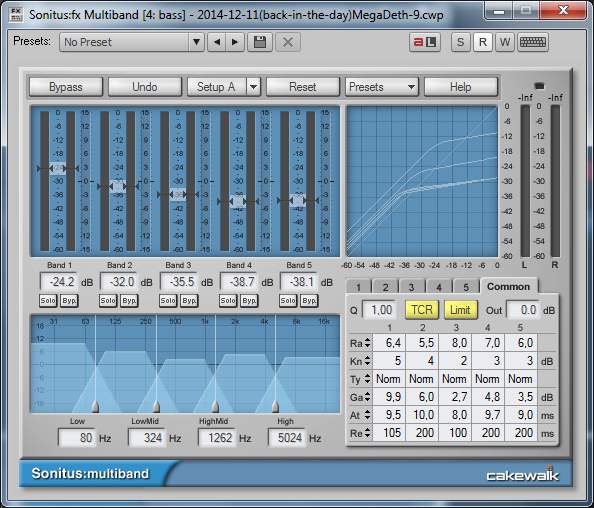Click band 1 ratio cell 6,4

(x=389, y=343)
